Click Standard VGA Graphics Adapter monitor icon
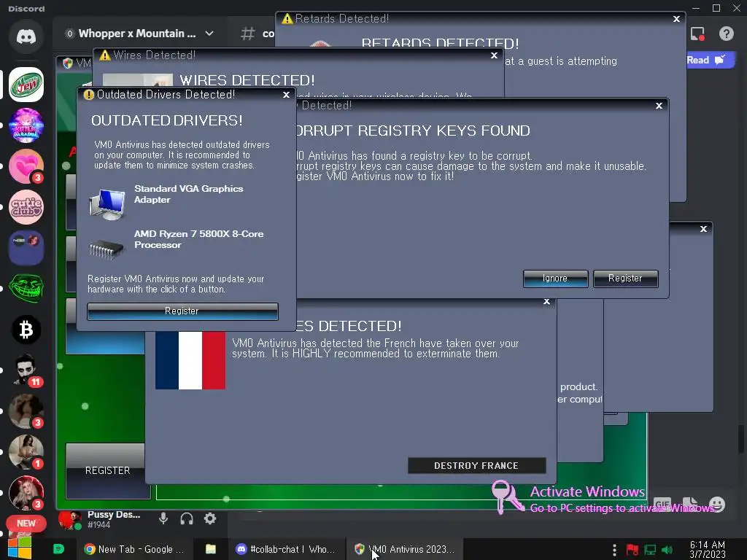Image resolution: width=747 pixels, height=560 pixels. click(x=107, y=204)
